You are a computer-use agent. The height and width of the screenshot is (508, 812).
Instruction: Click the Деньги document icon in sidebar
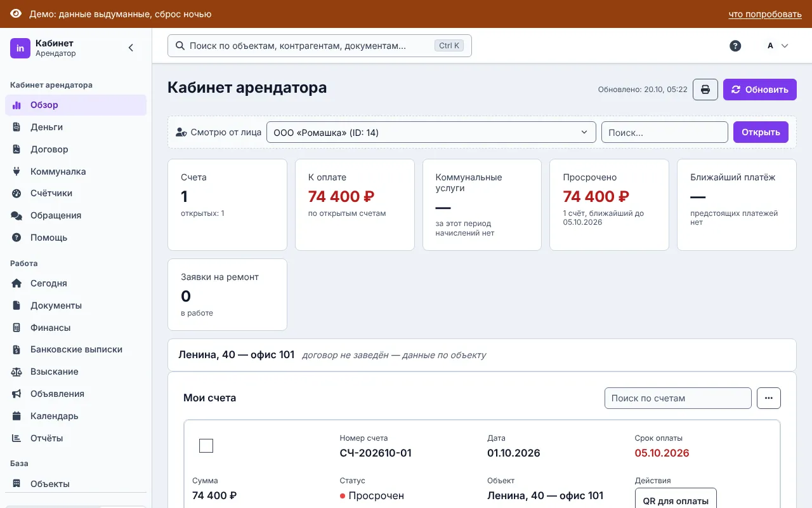(x=17, y=127)
